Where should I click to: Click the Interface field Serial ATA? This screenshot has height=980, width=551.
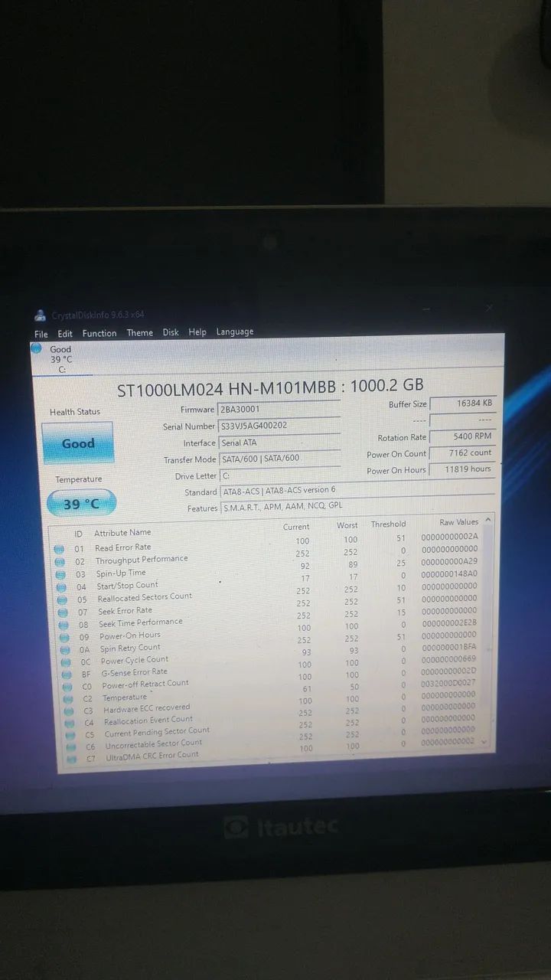coord(279,443)
